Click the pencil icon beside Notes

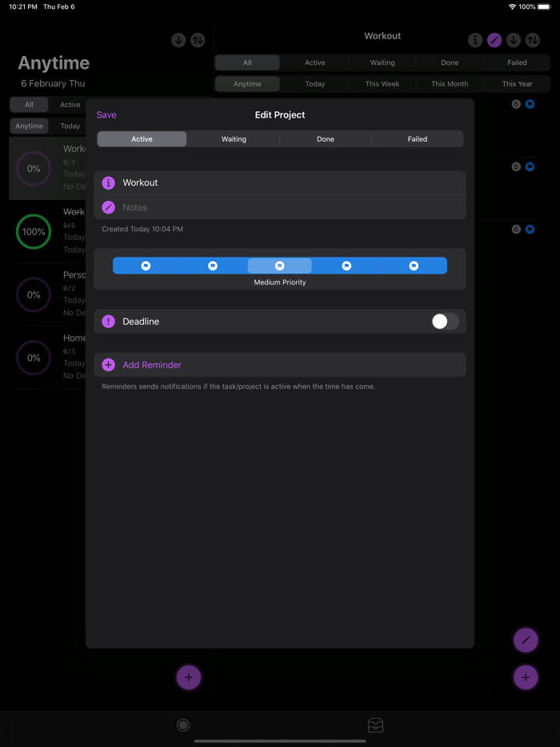pyautogui.click(x=109, y=207)
